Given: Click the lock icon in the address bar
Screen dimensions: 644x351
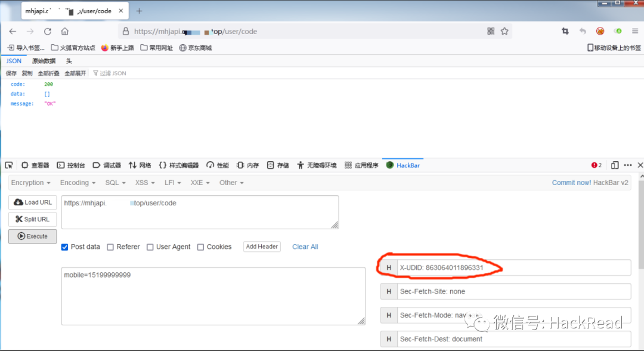Looking at the screenshot, I should [126, 31].
